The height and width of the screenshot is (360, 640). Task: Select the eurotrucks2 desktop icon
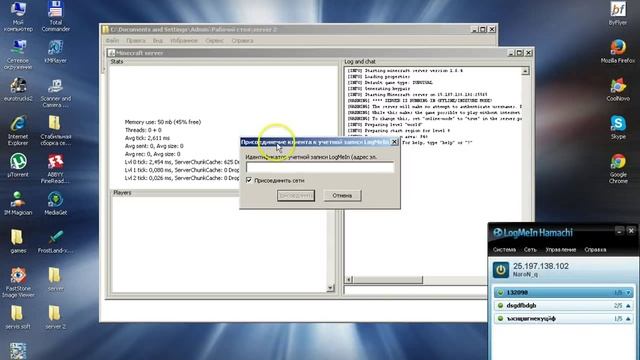pos(18,90)
